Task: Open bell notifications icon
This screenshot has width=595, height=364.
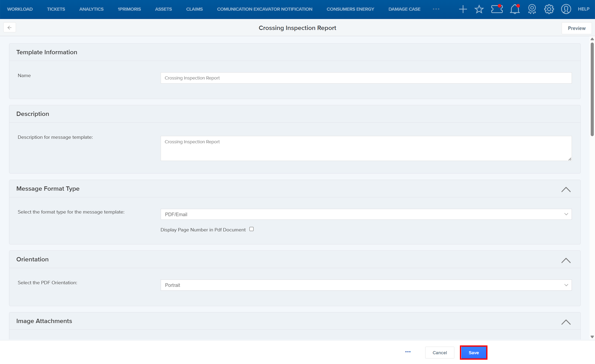Action: 514,9
